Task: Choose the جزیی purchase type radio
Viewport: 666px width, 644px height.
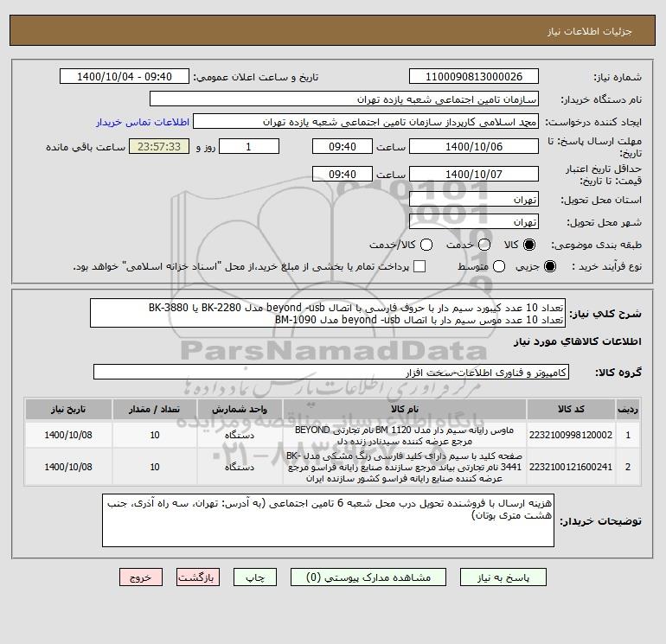Action: click(x=549, y=266)
